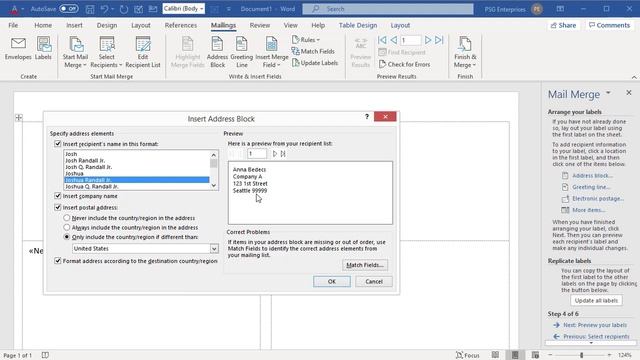Click Electronic postage link in pane
This screenshot has width=640, height=360.
tap(598, 198)
